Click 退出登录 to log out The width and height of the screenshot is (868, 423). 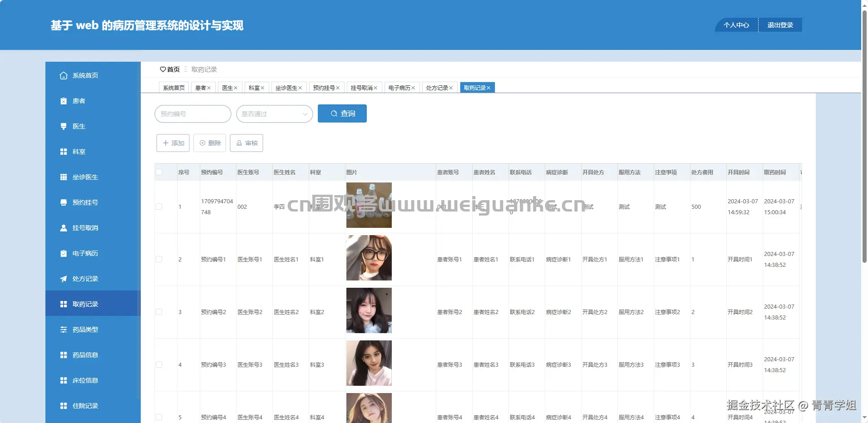pyautogui.click(x=780, y=25)
